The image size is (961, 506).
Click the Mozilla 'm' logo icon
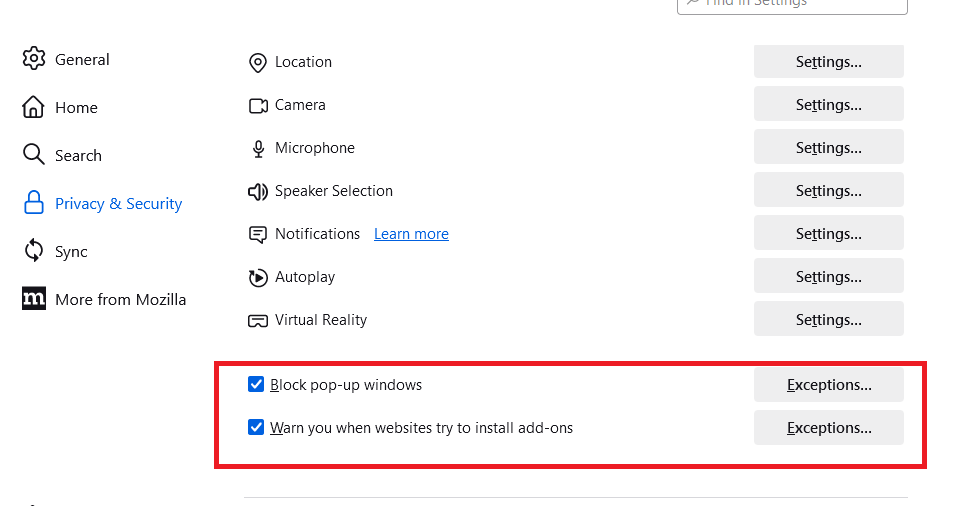click(34, 298)
